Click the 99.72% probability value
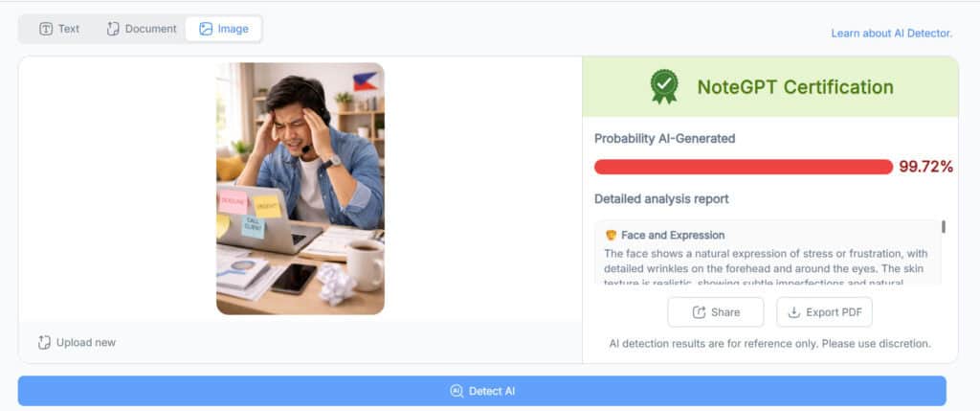980x411 pixels. click(x=925, y=167)
